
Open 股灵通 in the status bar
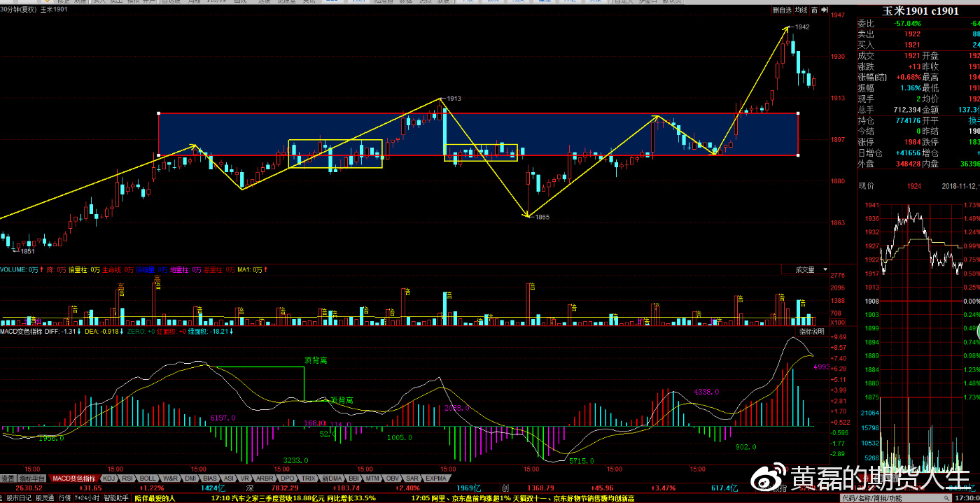click(45, 498)
